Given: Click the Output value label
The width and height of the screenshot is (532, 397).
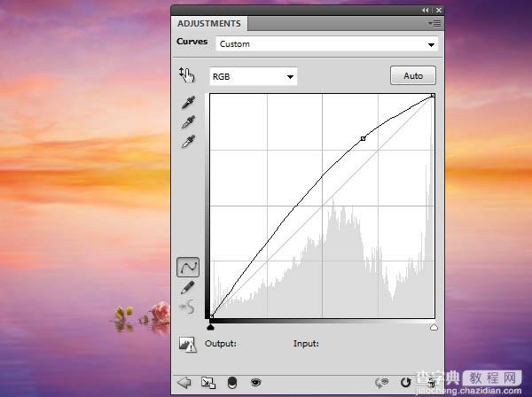Looking at the screenshot, I should click(221, 344).
